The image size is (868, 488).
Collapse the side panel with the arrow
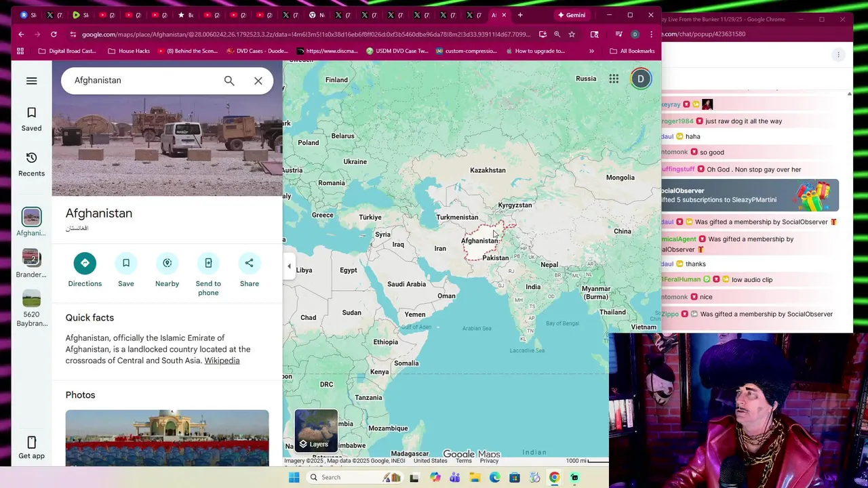point(289,266)
